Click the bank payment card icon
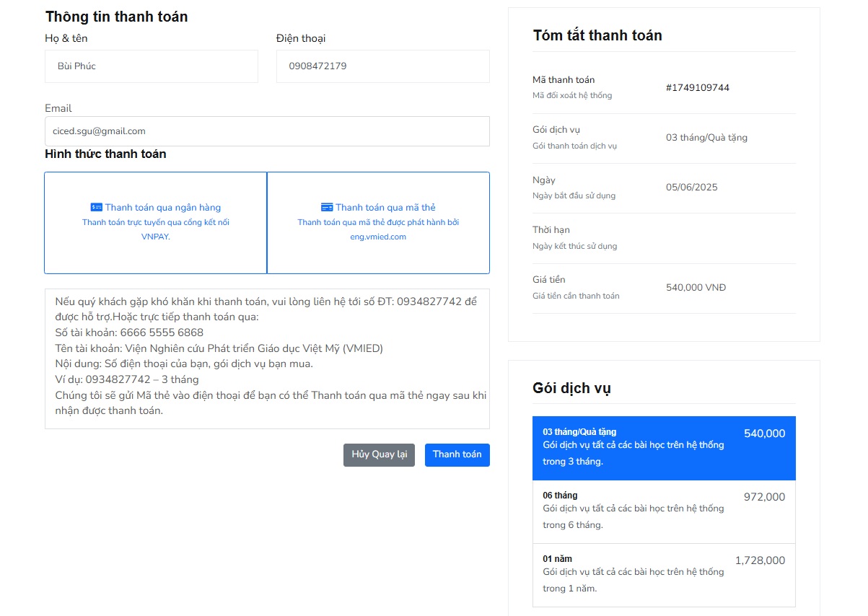868x616 pixels. pyautogui.click(x=96, y=207)
